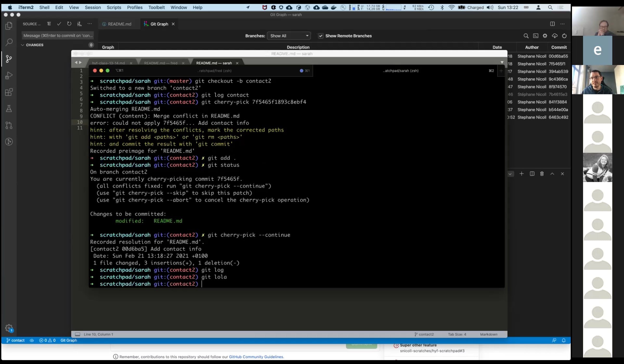This screenshot has width=624, height=364.
Task: Open the Session menu
Action: point(93,8)
